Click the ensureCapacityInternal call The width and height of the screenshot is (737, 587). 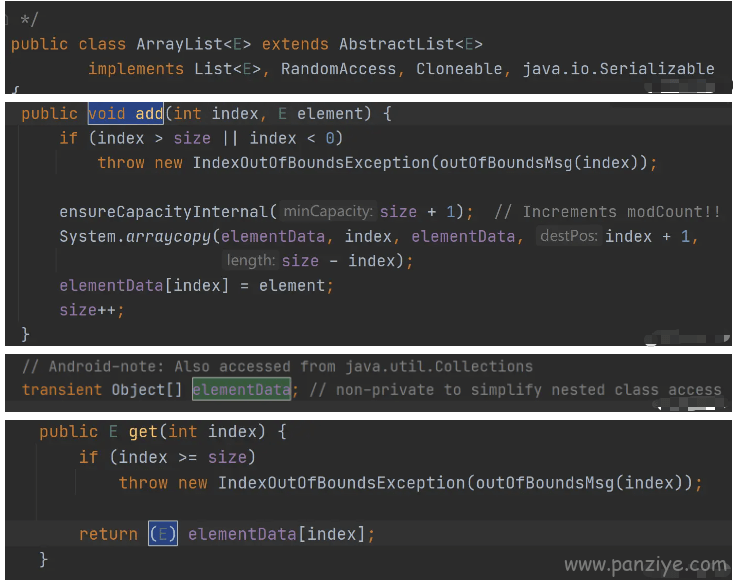(x=163, y=211)
